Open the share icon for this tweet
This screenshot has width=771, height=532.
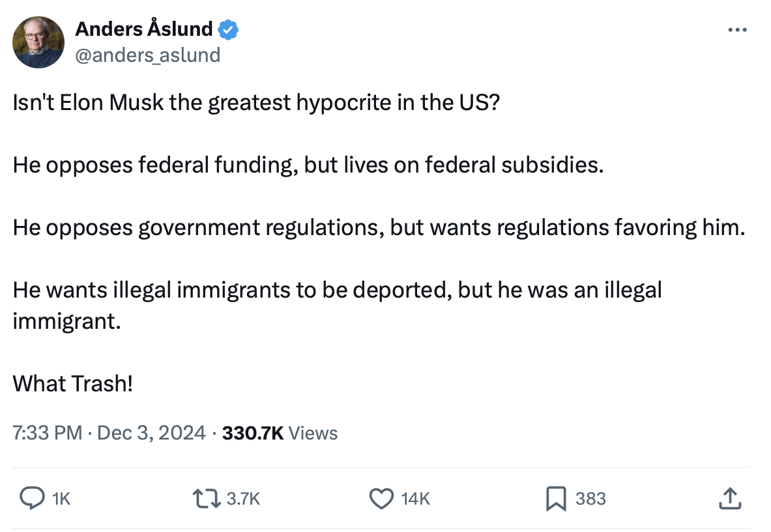point(729,499)
